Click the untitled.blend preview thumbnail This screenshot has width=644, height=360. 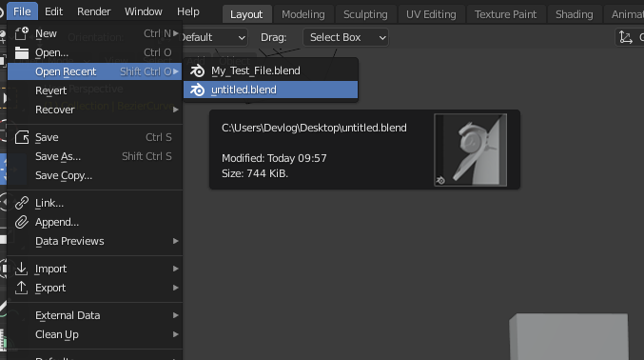coord(470,150)
